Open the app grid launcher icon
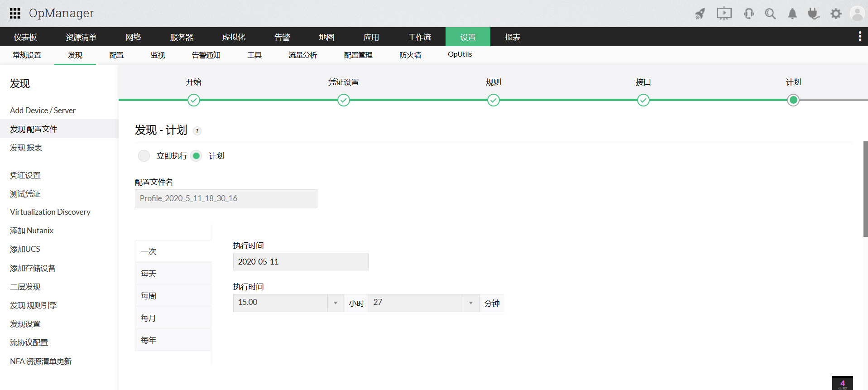The image size is (868, 390). [x=15, y=14]
